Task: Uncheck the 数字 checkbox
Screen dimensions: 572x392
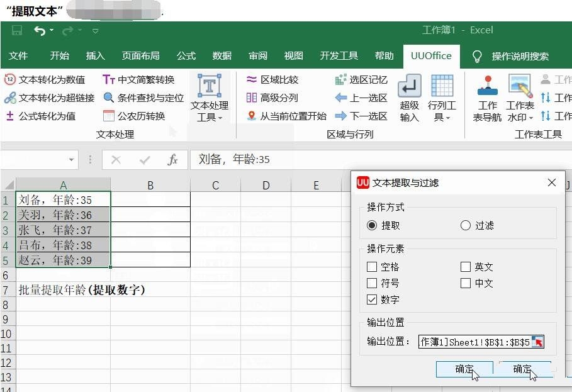Action: click(372, 300)
